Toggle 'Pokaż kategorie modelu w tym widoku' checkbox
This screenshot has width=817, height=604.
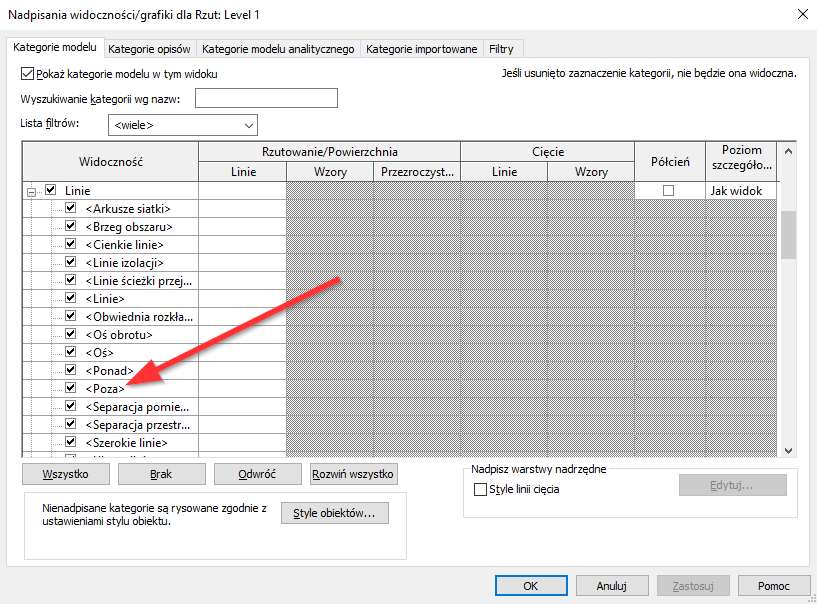click(28, 74)
